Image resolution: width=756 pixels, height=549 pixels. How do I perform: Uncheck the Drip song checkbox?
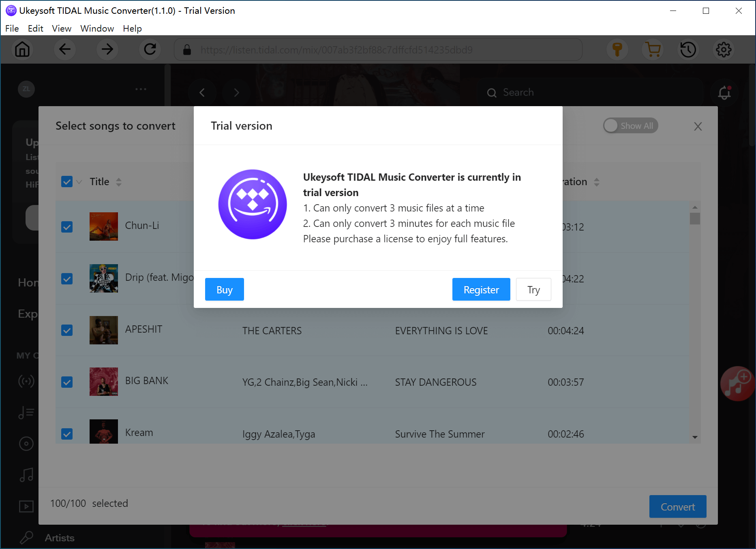coord(67,279)
